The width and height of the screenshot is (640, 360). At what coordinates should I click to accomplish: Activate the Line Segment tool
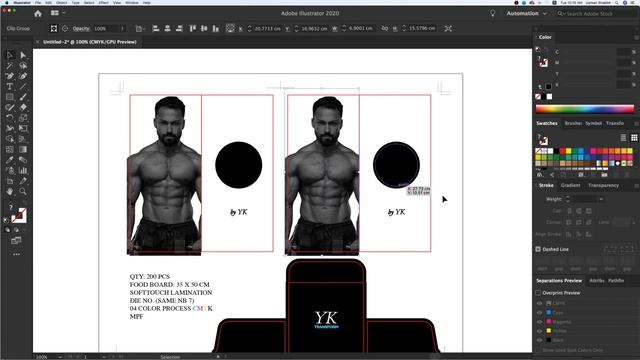point(23,87)
